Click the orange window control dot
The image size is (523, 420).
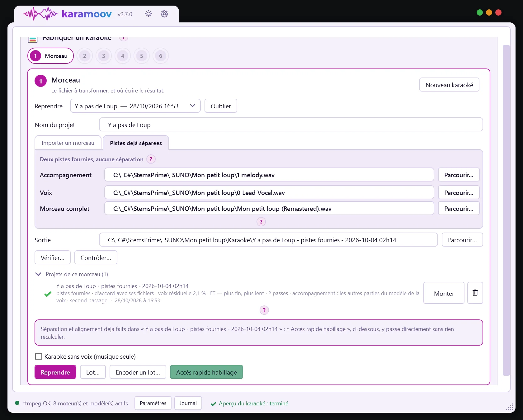[489, 12]
